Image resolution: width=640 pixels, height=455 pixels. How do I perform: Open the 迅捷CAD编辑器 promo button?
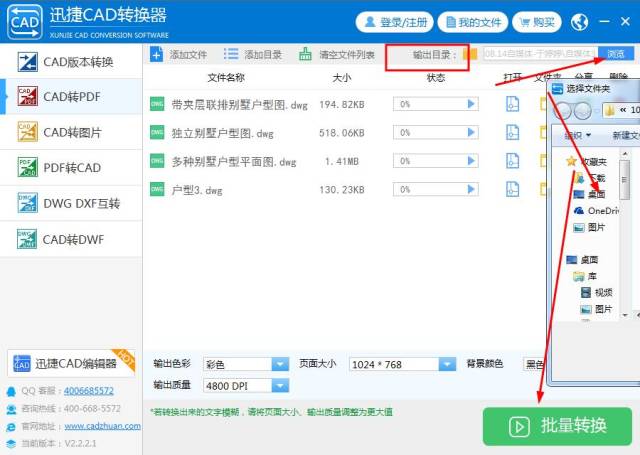[x=71, y=363]
